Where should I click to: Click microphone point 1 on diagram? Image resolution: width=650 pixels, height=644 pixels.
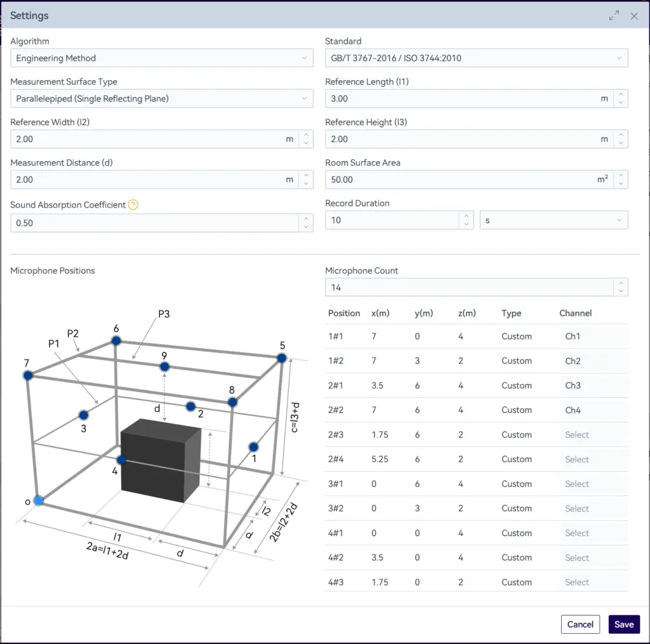(253, 446)
